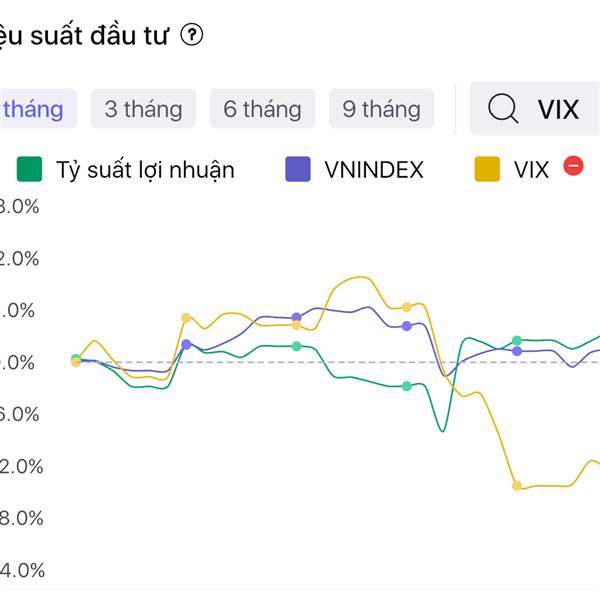The image size is (600, 600).
Task: Click the purple VNINDEX point near chart peak
Action: [x=296, y=317]
